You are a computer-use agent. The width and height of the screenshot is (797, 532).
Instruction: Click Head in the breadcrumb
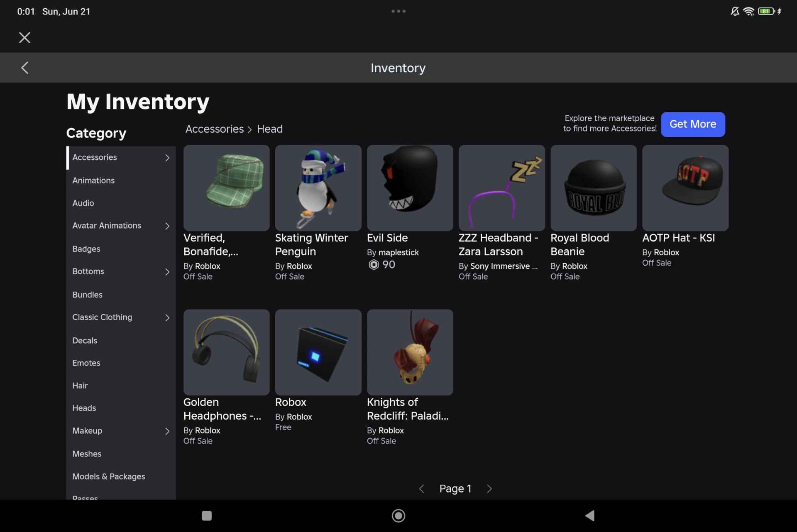270,129
